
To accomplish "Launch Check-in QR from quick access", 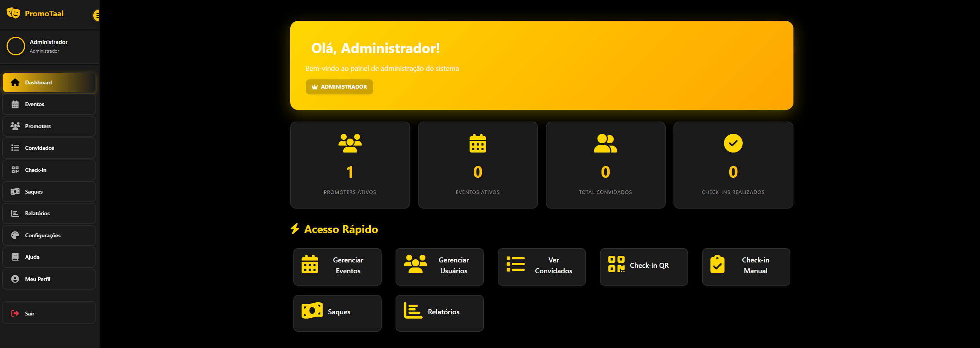I will click(644, 267).
